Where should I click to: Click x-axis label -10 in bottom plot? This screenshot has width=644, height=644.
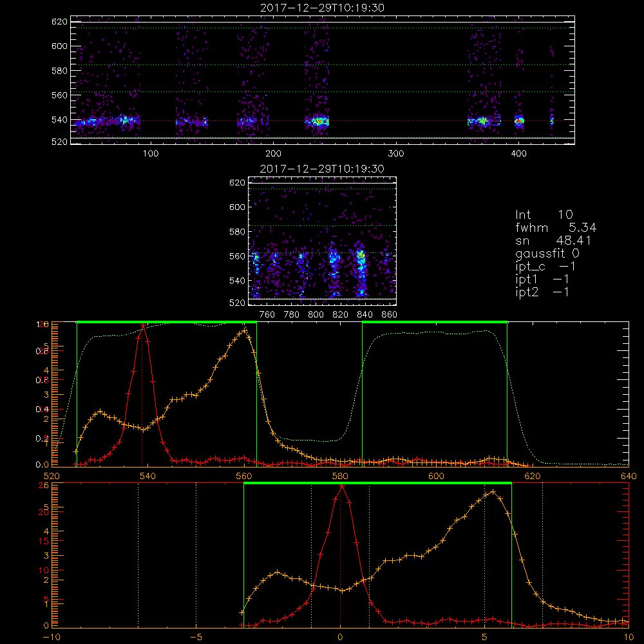pos(52,637)
